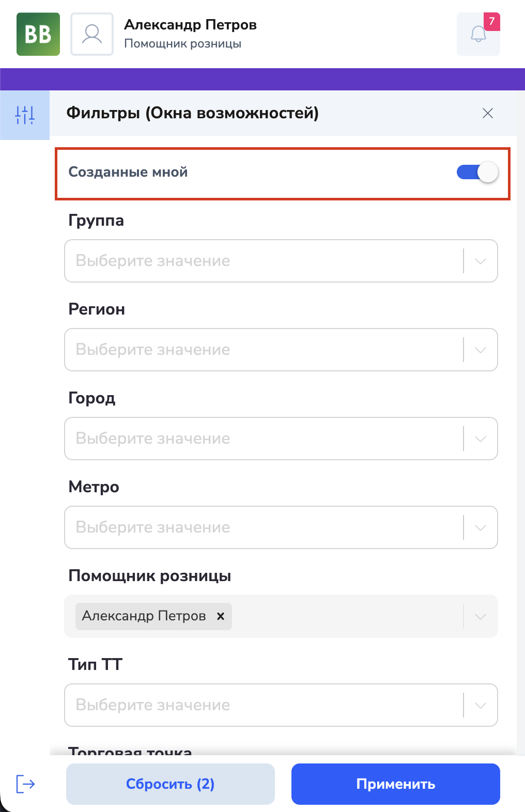Image resolution: width=525 pixels, height=812 pixels.
Task: Open the Помощник розницы dropdown chevron
Action: 481,616
